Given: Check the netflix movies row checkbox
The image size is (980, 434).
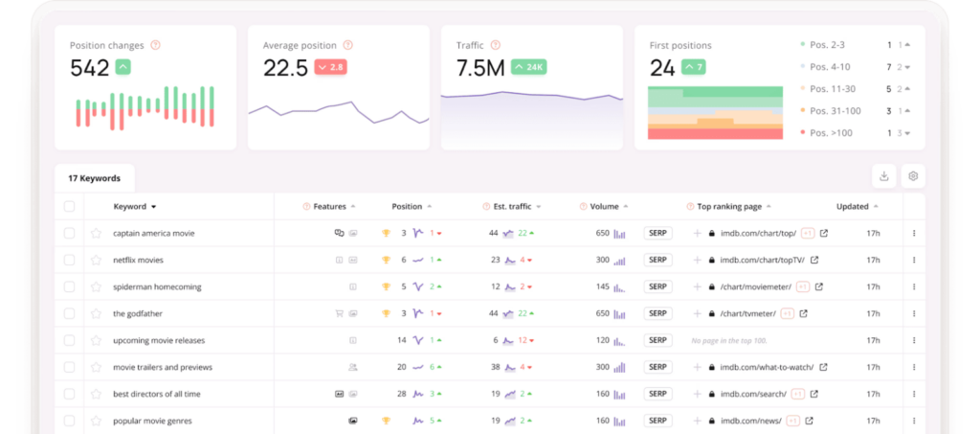Looking at the screenshot, I should 69,260.
